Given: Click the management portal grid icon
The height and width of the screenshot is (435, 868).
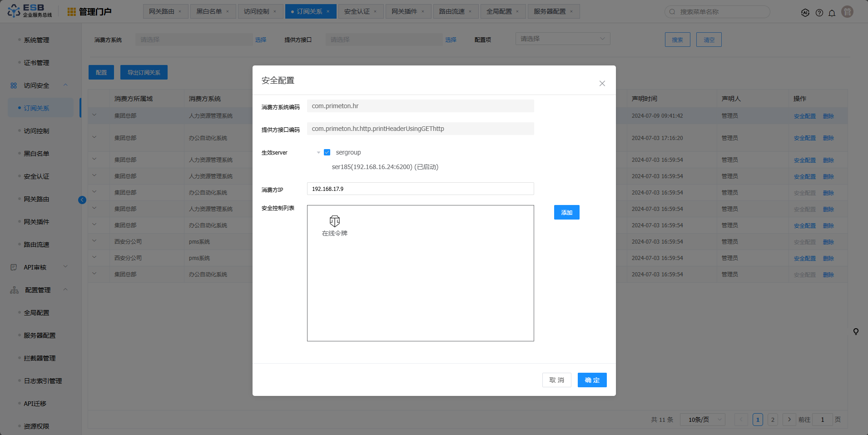Looking at the screenshot, I should pyautogui.click(x=71, y=12).
